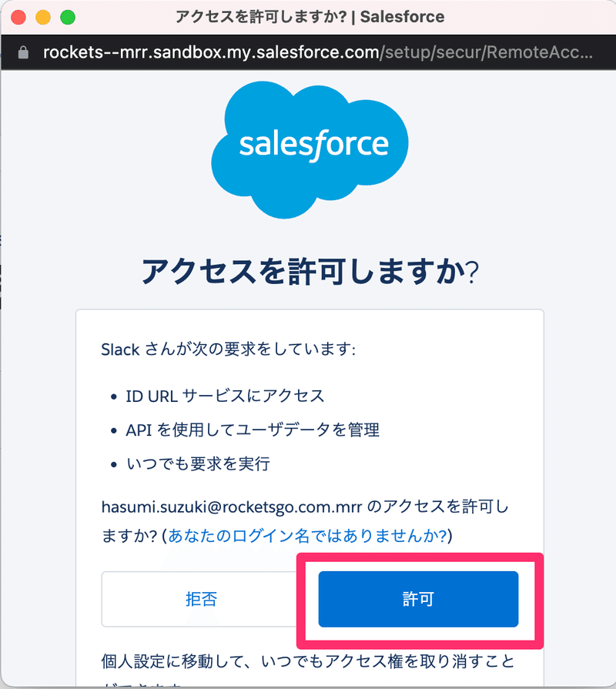Click the green maximize window button
The height and width of the screenshot is (689, 616).
tap(68, 17)
